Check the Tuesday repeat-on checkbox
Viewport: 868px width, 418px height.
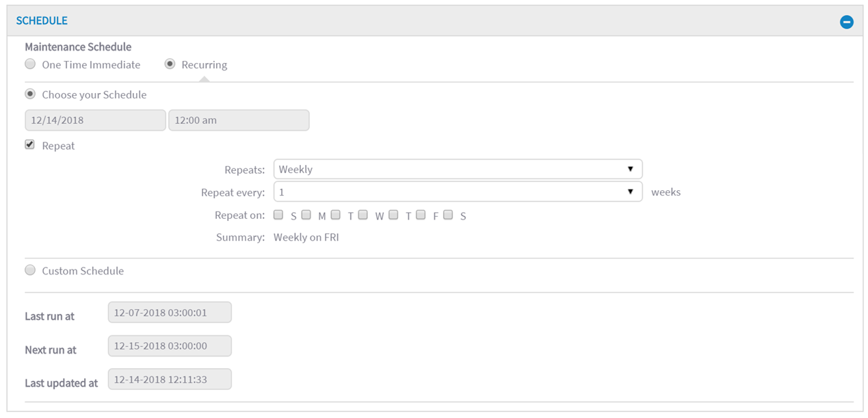[x=336, y=215]
